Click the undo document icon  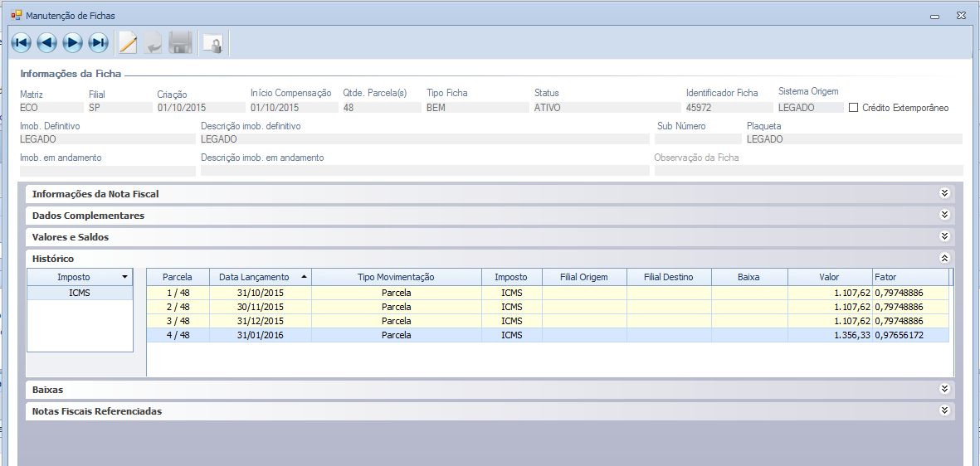coord(154,43)
